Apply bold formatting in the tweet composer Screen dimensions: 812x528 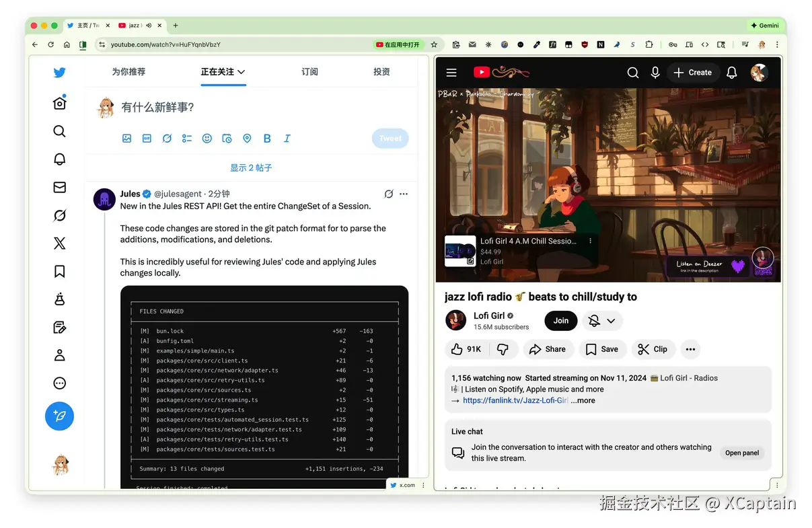coord(267,138)
